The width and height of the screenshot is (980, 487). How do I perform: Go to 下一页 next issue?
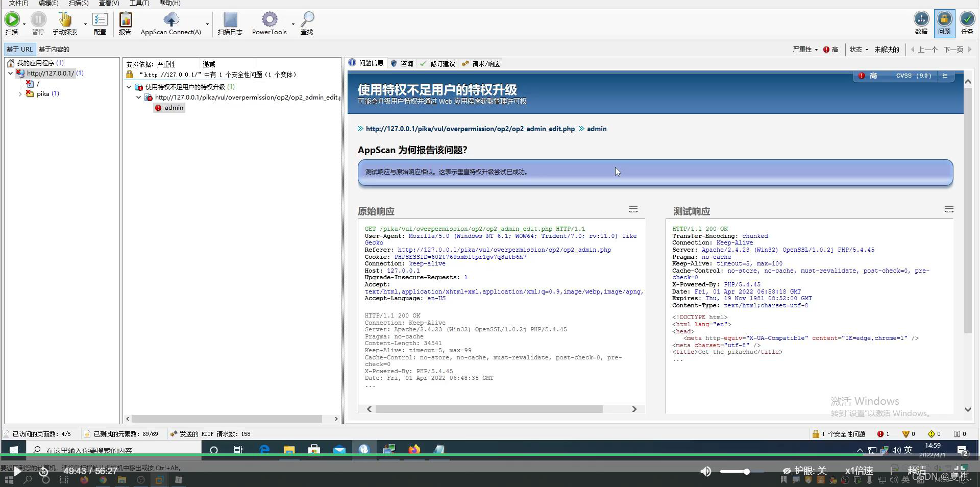[958, 50]
